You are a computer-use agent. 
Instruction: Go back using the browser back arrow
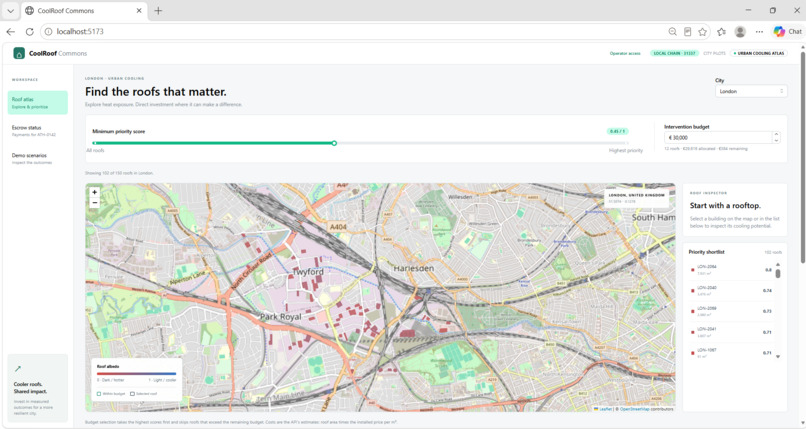tap(10, 31)
